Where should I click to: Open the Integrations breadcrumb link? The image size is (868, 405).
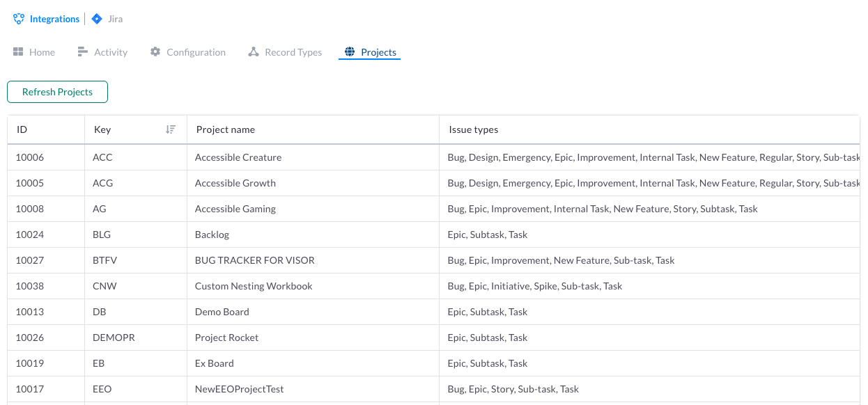54,19
